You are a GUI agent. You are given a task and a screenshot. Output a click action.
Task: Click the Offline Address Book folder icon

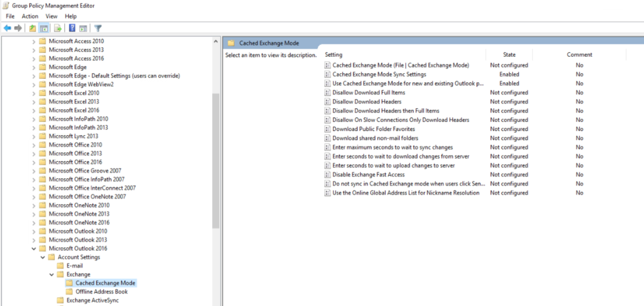click(x=69, y=292)
